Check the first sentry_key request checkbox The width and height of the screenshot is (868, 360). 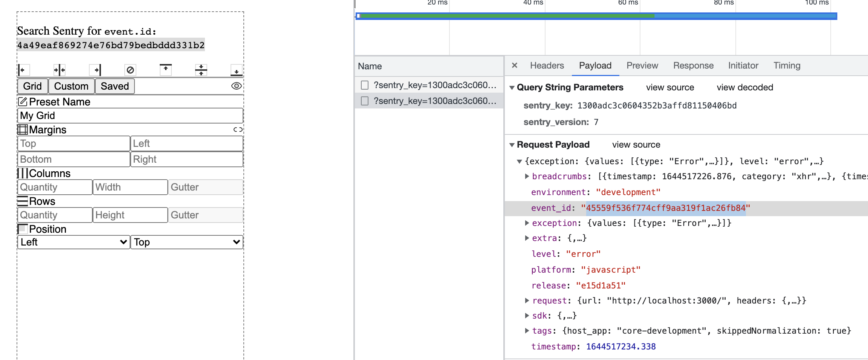coord(364,85)
